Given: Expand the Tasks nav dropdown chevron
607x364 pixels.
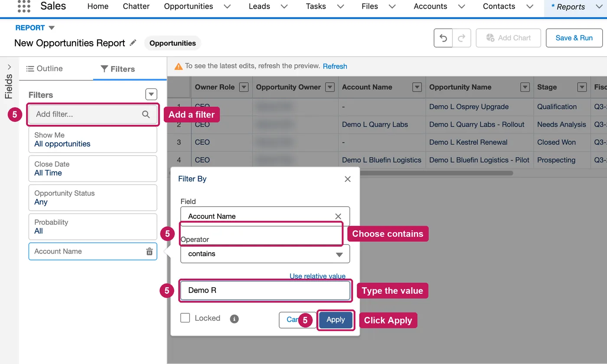Looking at the screenshot, I should 341,6.
